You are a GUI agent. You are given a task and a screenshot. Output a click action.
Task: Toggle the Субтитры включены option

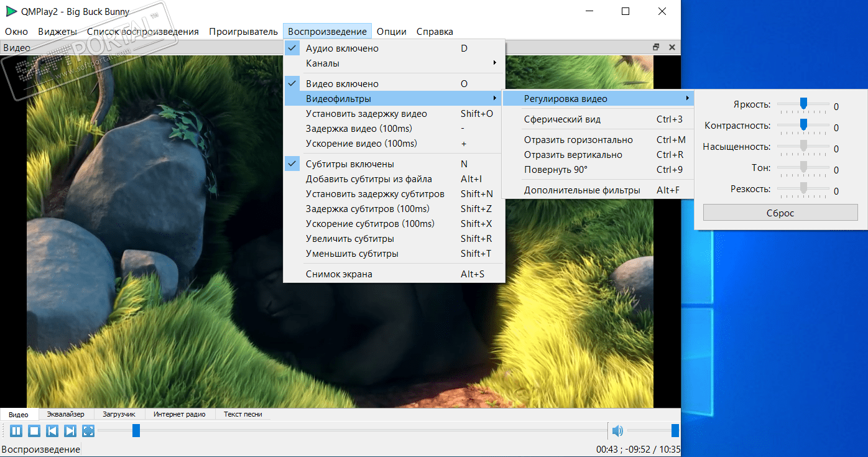pos(394,164)
